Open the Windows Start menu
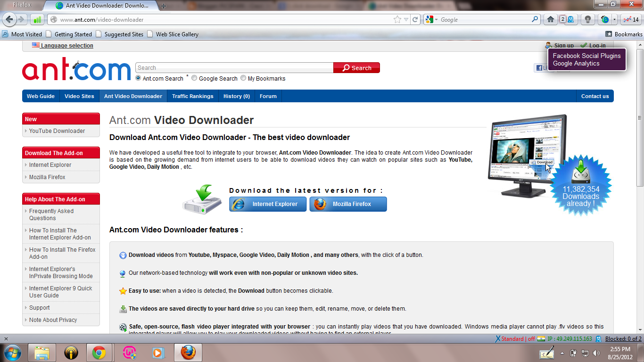 pyautogui.click(x=12, y=353)
